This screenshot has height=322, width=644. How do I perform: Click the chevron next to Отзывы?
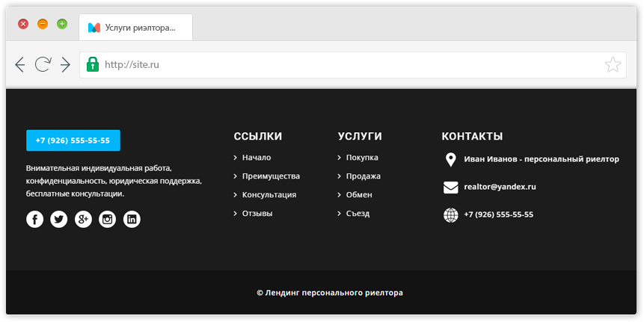click(x=236, y=214)
